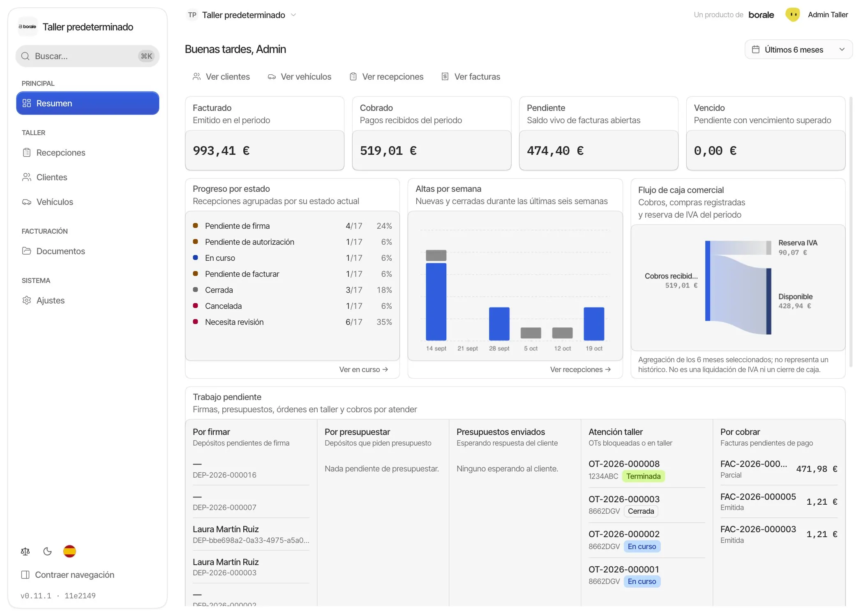Click the Cobrado 519,01 € card
863x616 pixels.
(x=431, y=133)
